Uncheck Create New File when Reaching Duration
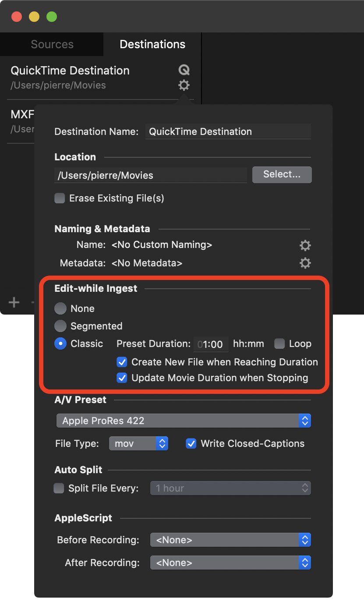 (122, 362)
